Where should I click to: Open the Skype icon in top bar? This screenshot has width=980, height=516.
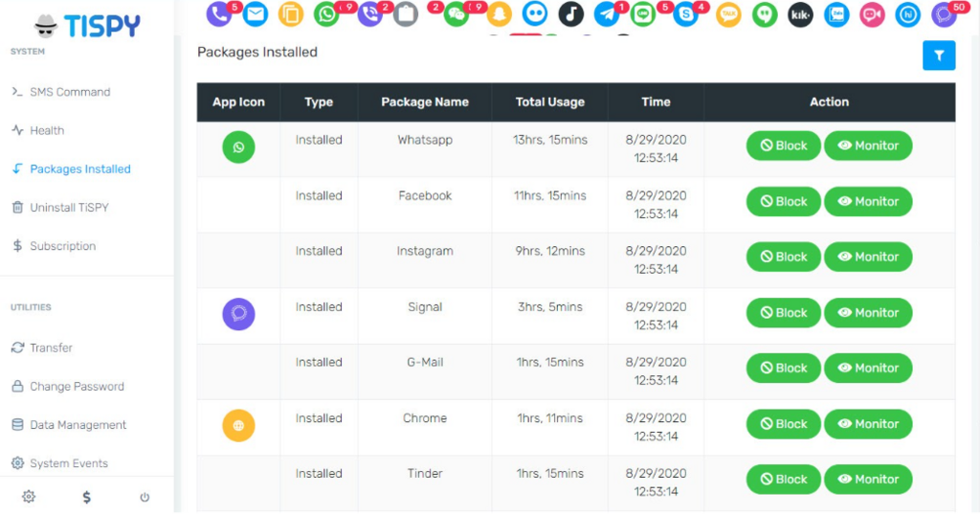685,13
